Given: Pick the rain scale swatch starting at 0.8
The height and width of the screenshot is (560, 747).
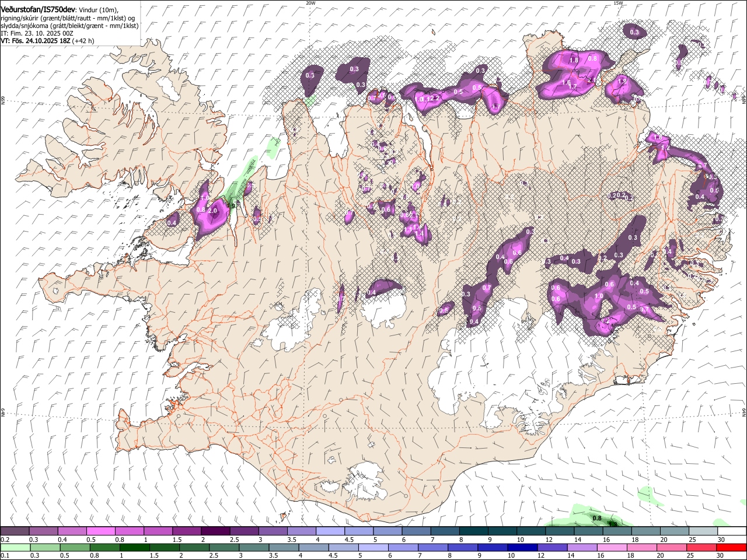Looking at the screenshot, I should (105, 547).
